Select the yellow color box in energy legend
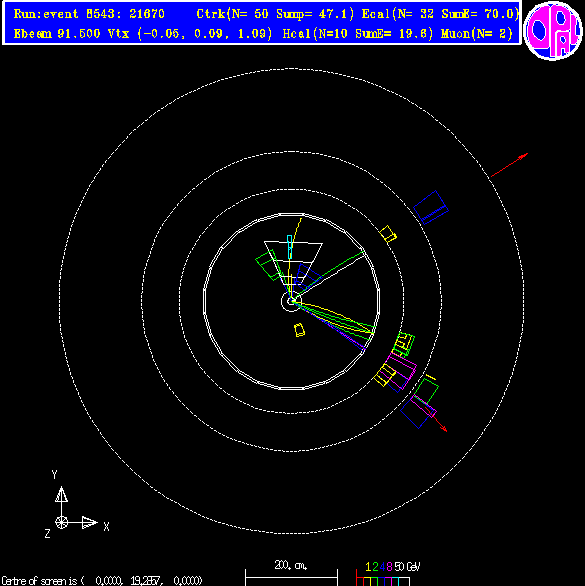585x586 pixels. tap(367, 582)
